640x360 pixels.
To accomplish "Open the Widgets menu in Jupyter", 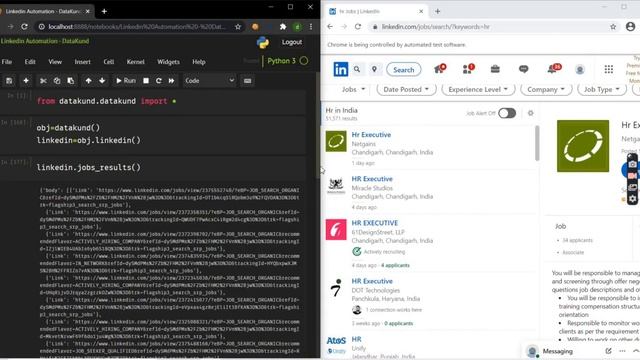I will pos(168,62).
